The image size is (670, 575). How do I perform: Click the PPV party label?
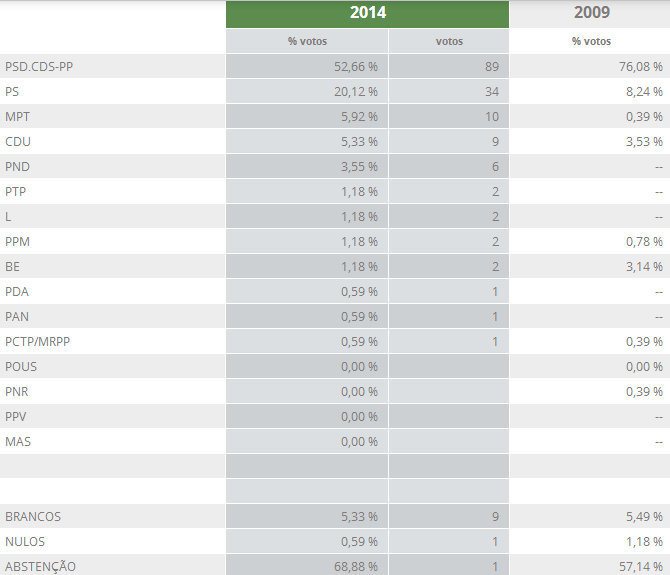click(15, 417)
